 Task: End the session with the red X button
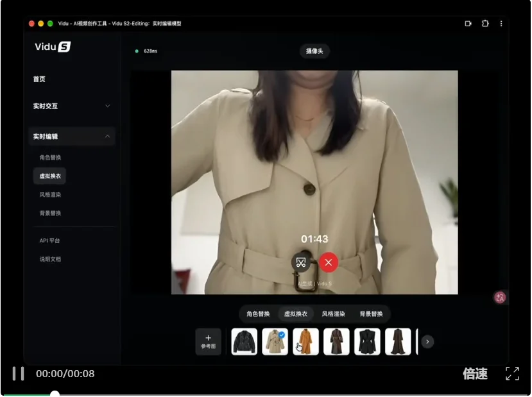(329, 262)
